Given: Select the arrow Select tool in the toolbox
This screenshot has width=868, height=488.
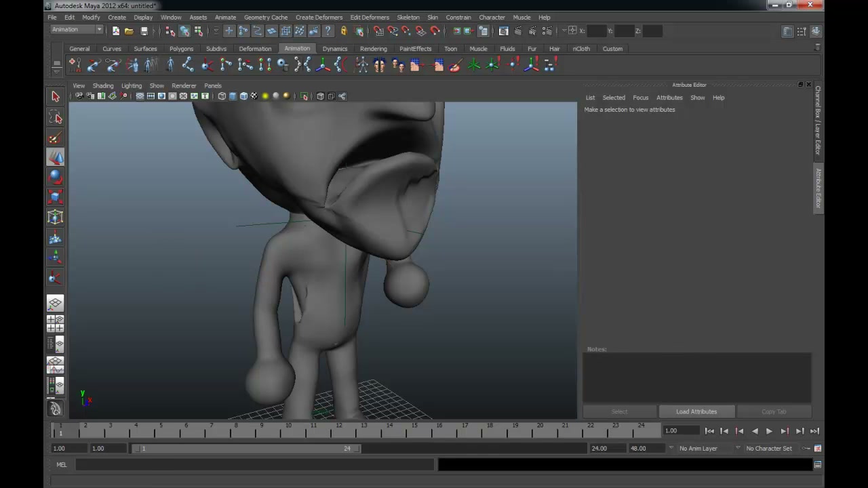Looking at the screenshot, I should pyautogui.click(x=56, y=97).
